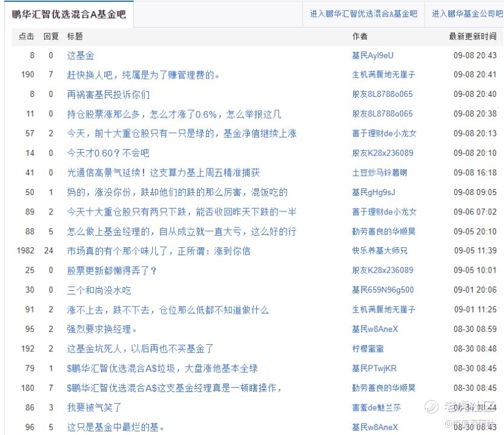The image size is (504, 435).
Task: Click the 作者 column header
Action: point(360,36)
